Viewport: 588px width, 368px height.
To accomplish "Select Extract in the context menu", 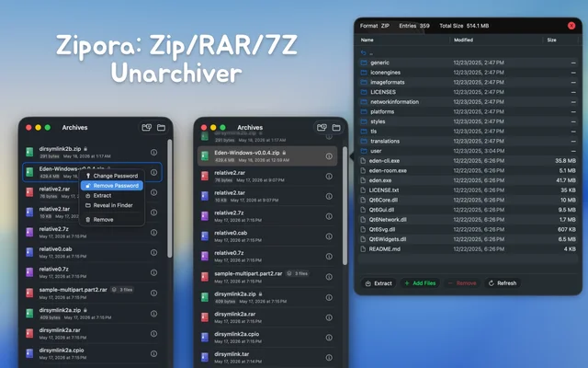I will click(x=112, y=196).
